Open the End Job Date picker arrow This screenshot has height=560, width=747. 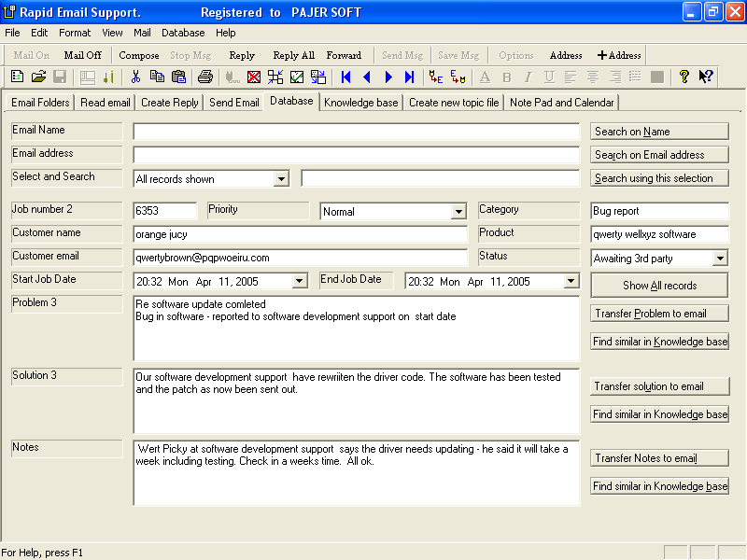click(x=571, y=281)
